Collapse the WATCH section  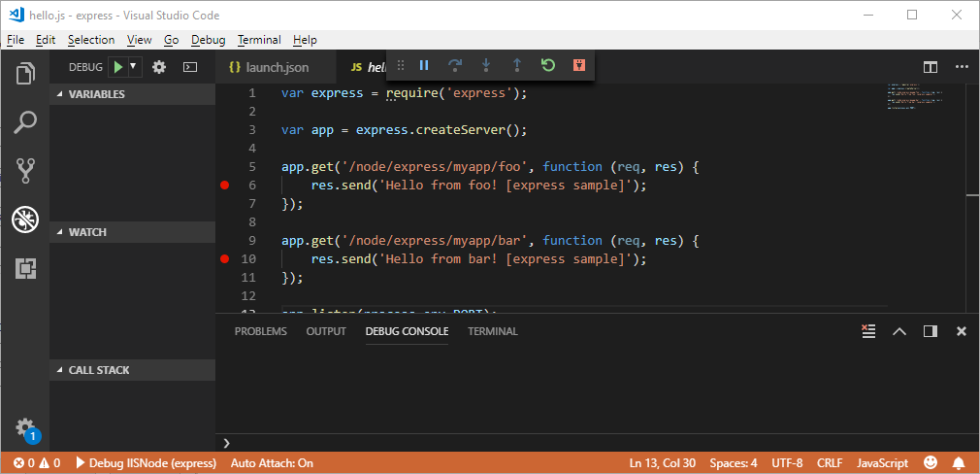click(x=87, y=232)
